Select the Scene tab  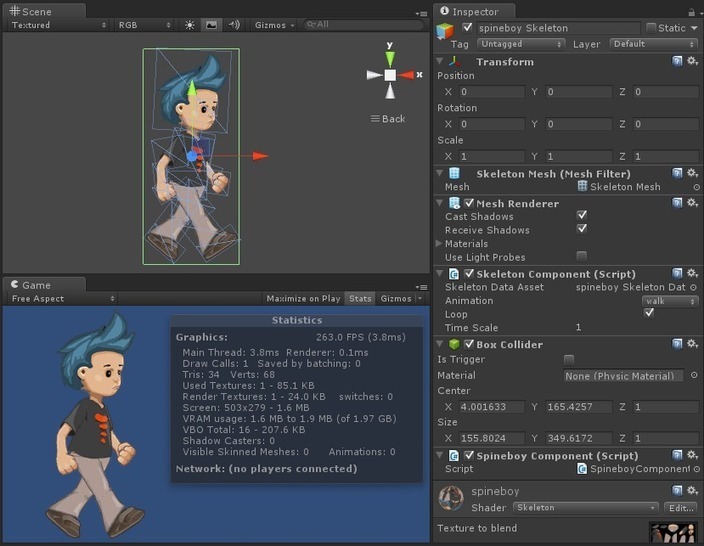coord(30,11)
